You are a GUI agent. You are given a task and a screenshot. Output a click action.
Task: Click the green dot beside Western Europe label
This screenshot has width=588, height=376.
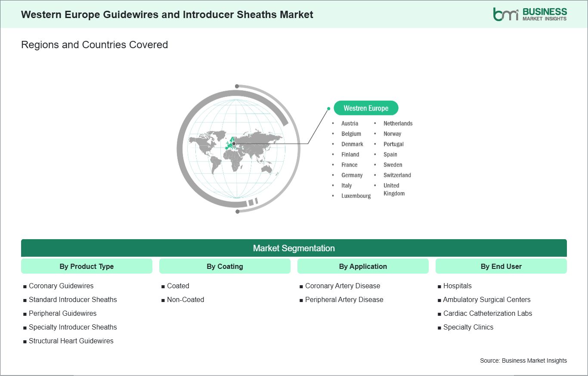(328, 108)
